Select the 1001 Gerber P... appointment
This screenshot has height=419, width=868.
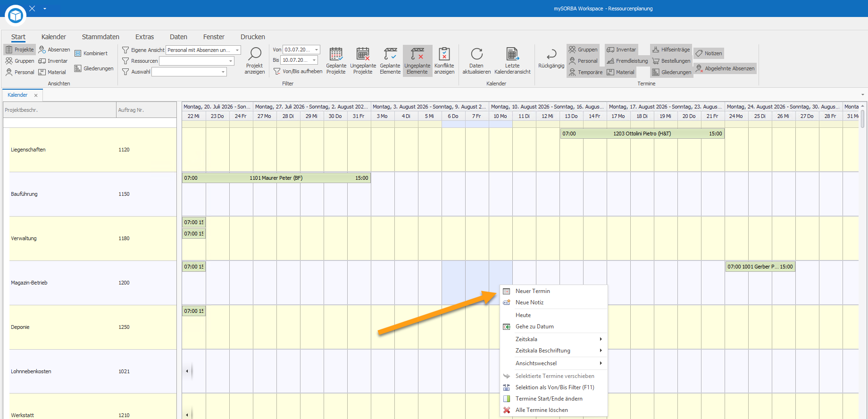click(x=760, y=267)
